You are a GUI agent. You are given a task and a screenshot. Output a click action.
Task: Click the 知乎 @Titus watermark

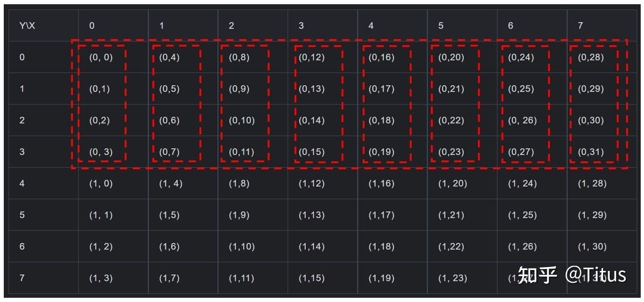572,275
